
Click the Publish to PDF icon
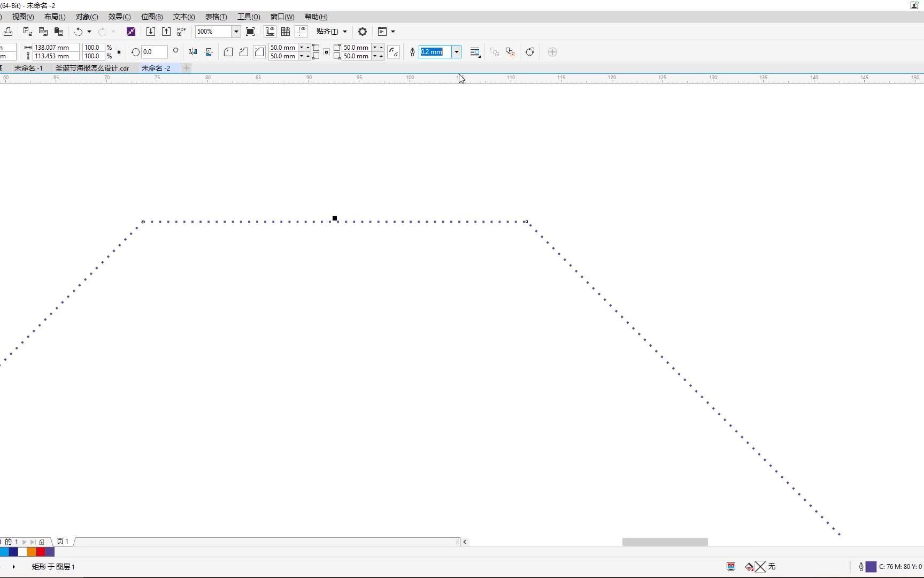[182, 32]
